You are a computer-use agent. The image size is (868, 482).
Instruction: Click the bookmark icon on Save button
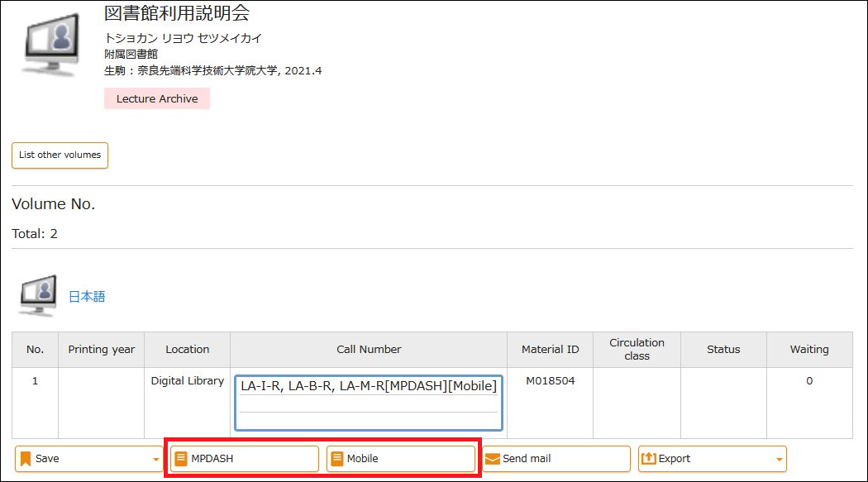click(26, 459)
